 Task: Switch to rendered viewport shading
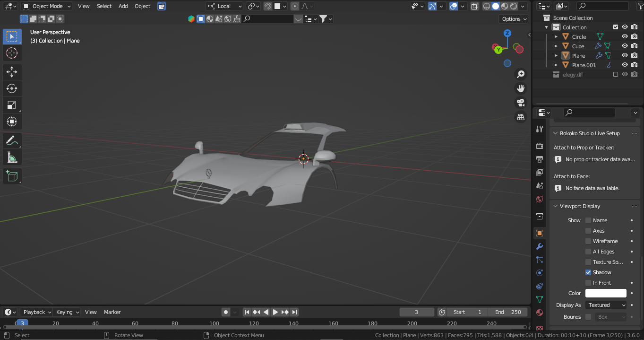click(x=514, y=6)
